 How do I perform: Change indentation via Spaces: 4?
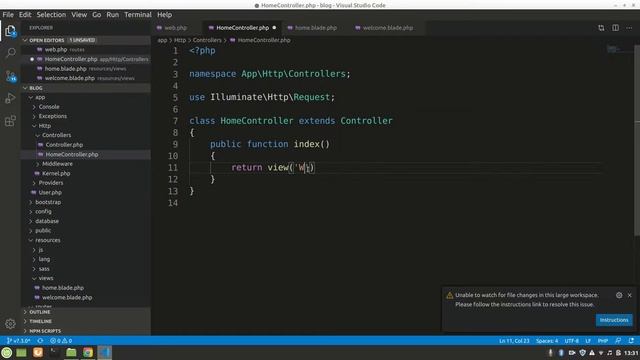click(547, 340)
